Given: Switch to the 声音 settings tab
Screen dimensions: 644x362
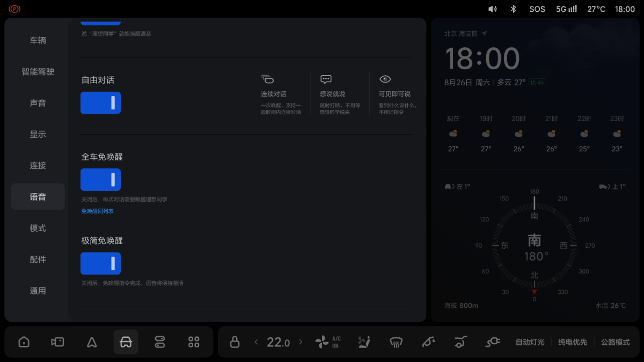Looking at the screenshot, I should click(x=38, y=102).
